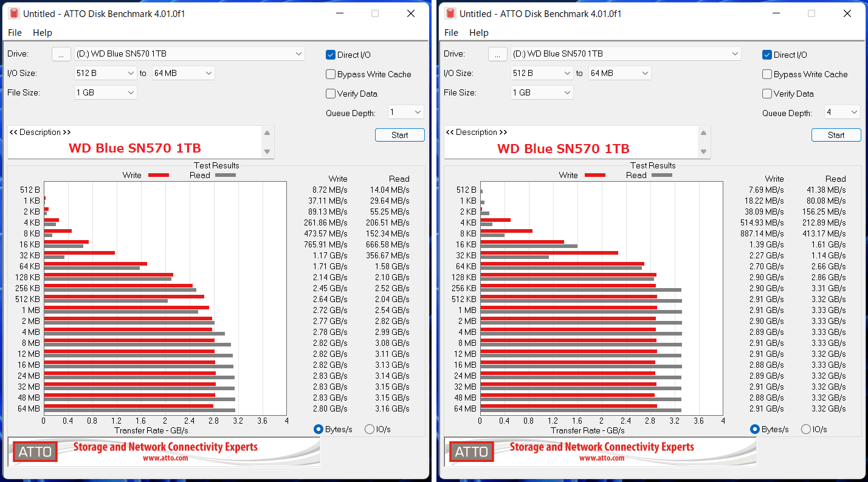Minimize the right ATTO Disk Benchmark window
The height and width of the screenshot is (482, 868).
pos(777,13)
